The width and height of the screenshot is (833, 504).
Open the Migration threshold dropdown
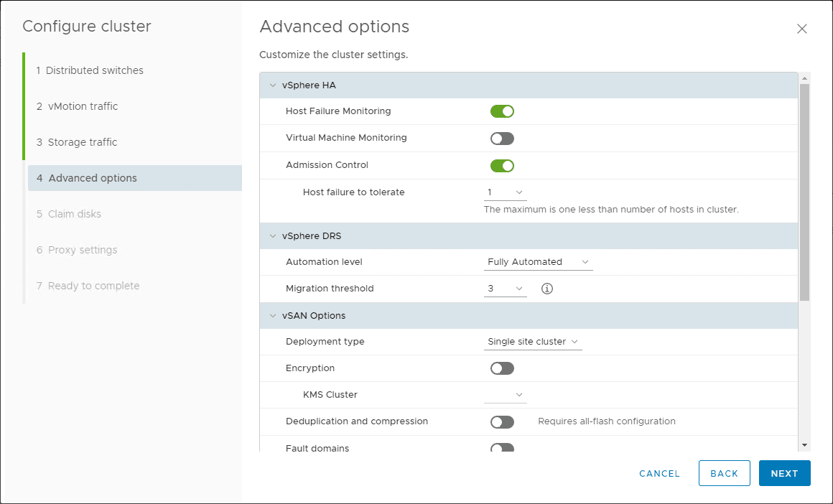click(506, 289)
